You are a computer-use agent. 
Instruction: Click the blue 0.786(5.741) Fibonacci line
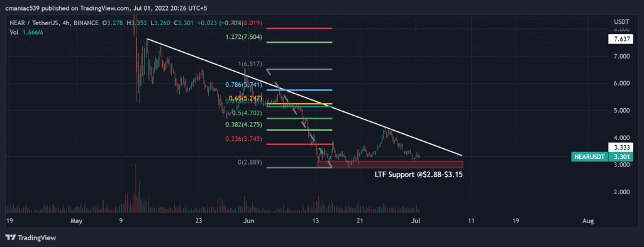(299, 90)
